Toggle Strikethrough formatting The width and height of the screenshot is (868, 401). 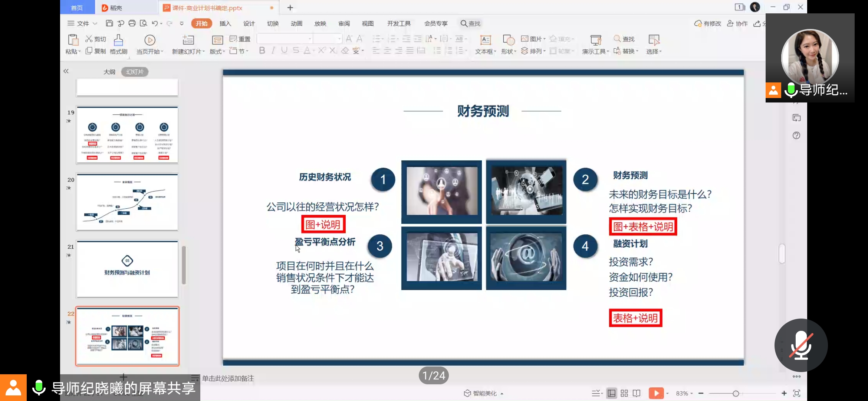[296, 50]
